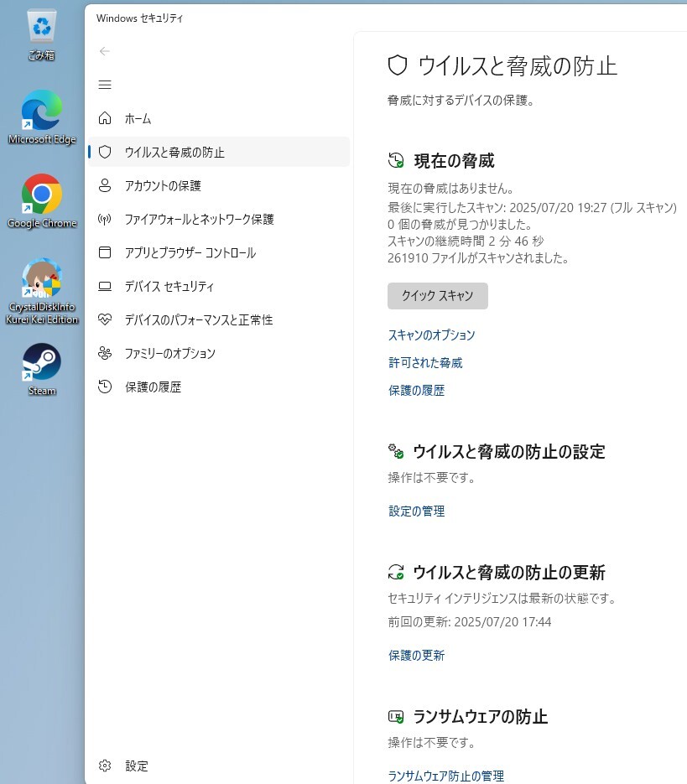Click the ウイルスと脅威の防止の設定 heading
Image resolution: width=687 pixels, height=784 pixels.
click(x=509, y=451)
